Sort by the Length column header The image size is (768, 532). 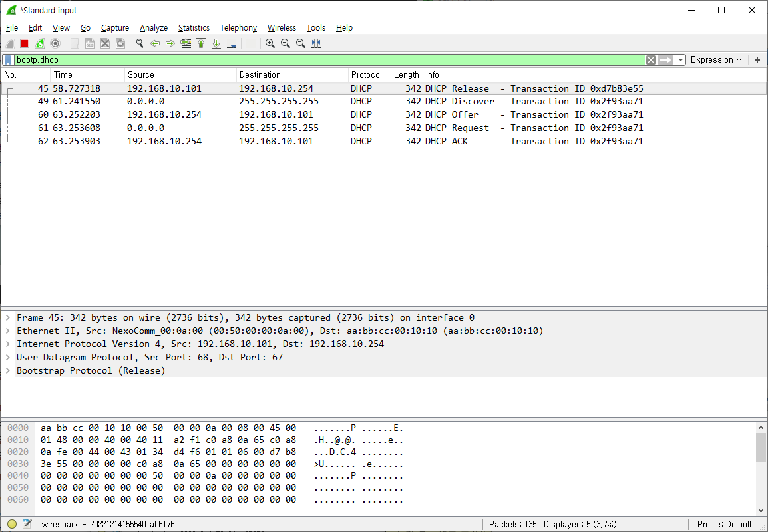click(x=407, y=75)
